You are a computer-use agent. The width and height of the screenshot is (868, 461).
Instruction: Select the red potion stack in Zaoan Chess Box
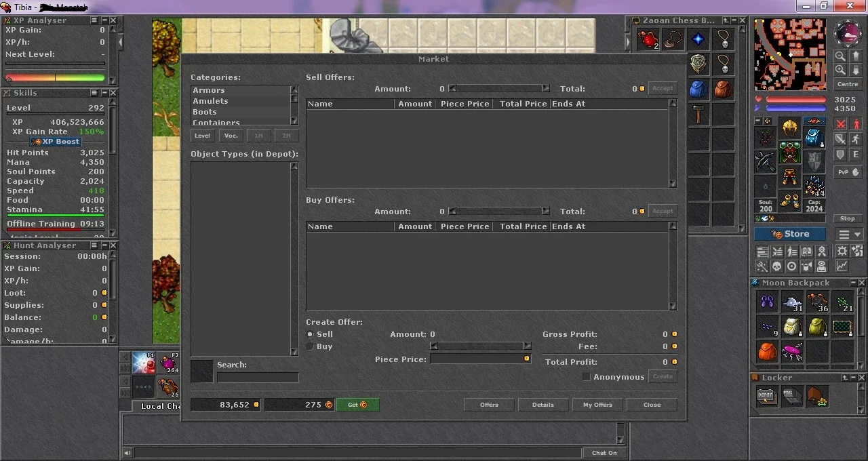tap(649, 39)
